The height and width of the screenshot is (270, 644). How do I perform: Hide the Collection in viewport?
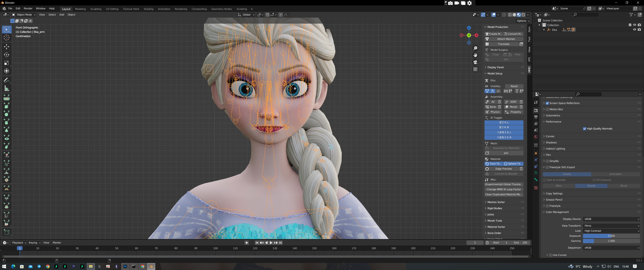pos(634,25)
